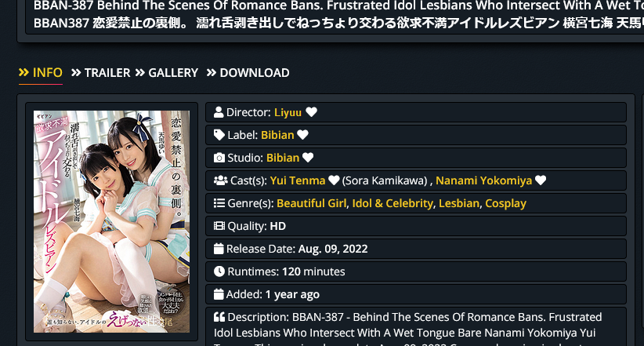The width and height of the screenshot is (644, 346).
Task: Click the cover art thumbnail
Action: (x=112, y=221)
